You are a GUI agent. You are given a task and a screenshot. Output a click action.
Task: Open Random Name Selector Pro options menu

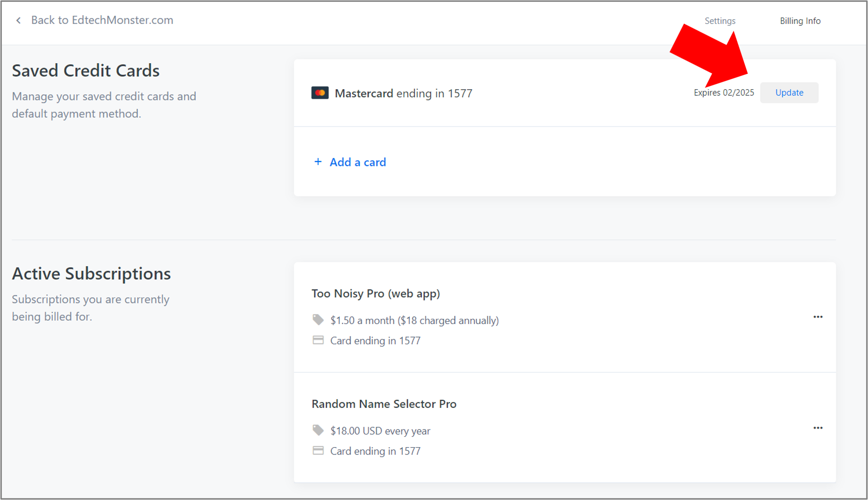[818, 428]
